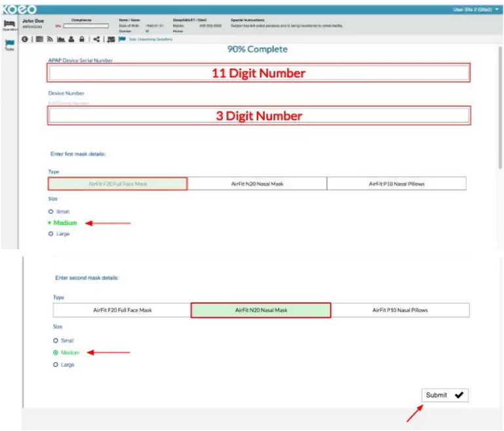Choose Medium size for second mask
Viewport: 504px width, 431px height.
coord(66,352)
